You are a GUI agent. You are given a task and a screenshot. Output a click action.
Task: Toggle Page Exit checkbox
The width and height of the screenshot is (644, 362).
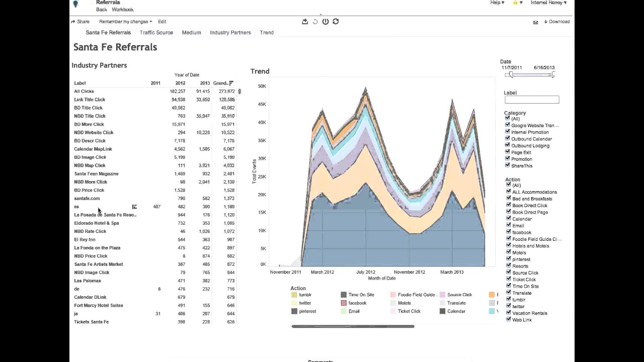pyautogui.click(x=508, y=152)
